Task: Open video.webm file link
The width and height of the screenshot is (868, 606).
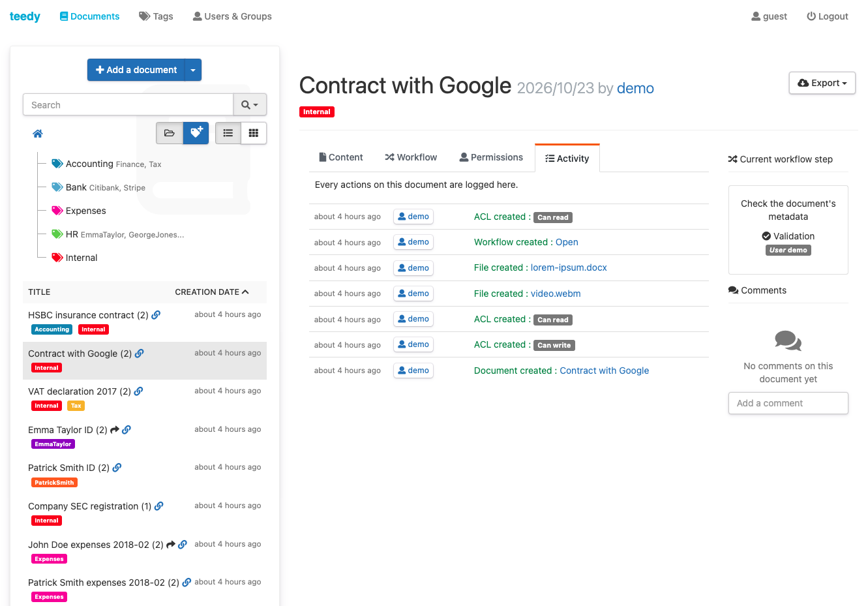Action: click(556, 294)
